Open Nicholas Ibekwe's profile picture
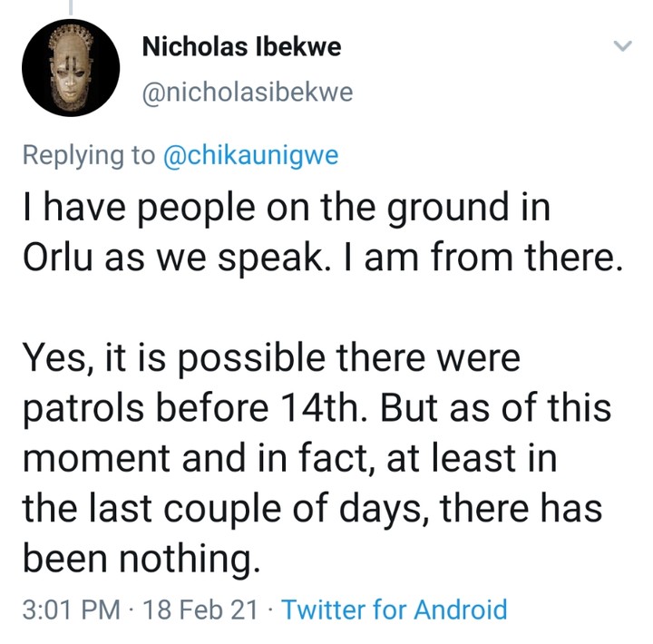Screen dimensions: 653x644 [71, 69]
